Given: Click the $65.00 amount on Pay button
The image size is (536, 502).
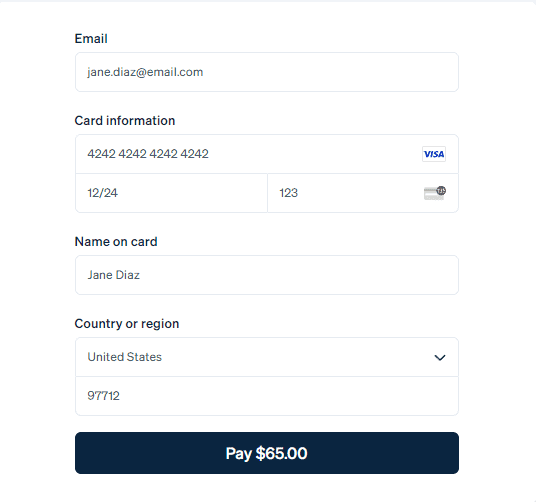Looking at the screenshot, I should coord(281,453).
